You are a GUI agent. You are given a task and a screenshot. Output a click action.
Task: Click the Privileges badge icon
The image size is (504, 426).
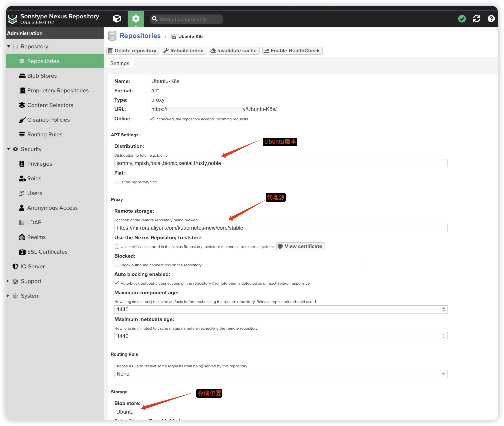tap(22, 164)
